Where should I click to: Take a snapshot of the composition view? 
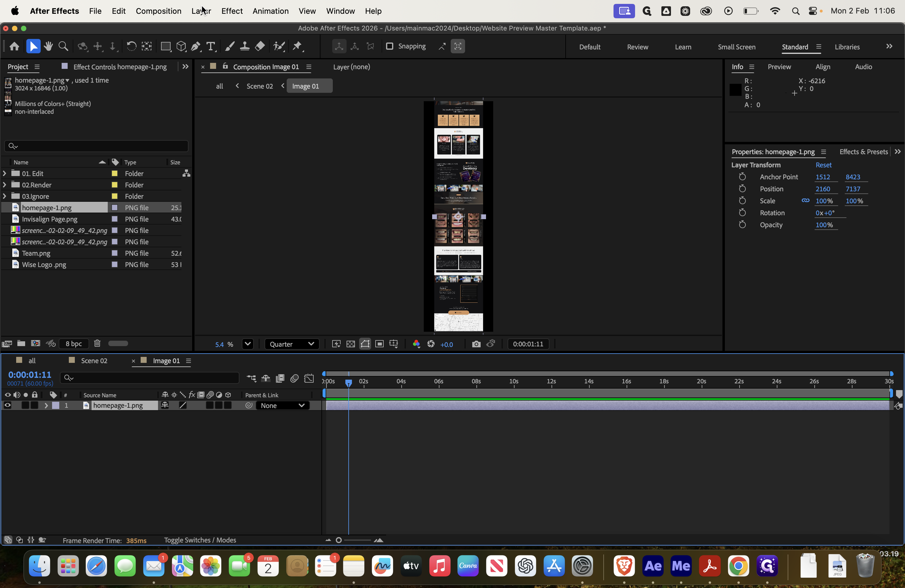(476, 344)
